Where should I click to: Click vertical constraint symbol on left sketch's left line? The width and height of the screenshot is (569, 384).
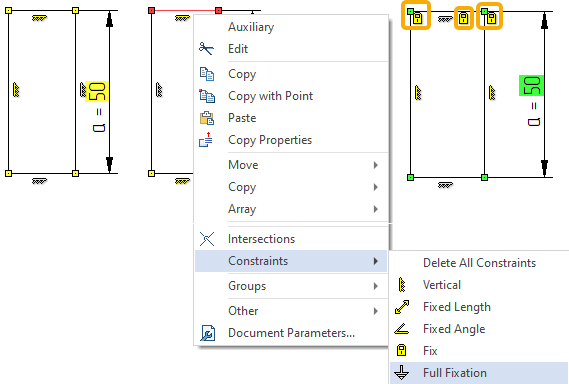(16, 90)
